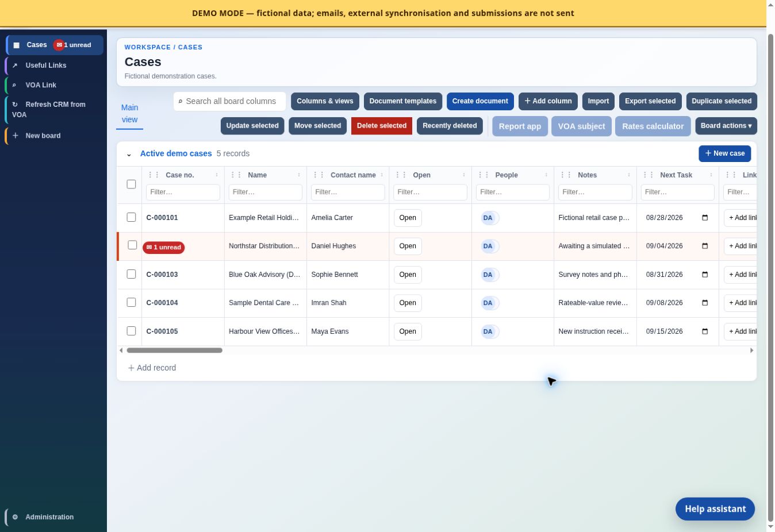Screen dimensions: 775x532
Task: Open calendar picker for date 08/28/2026
Action: coord(705,218)
